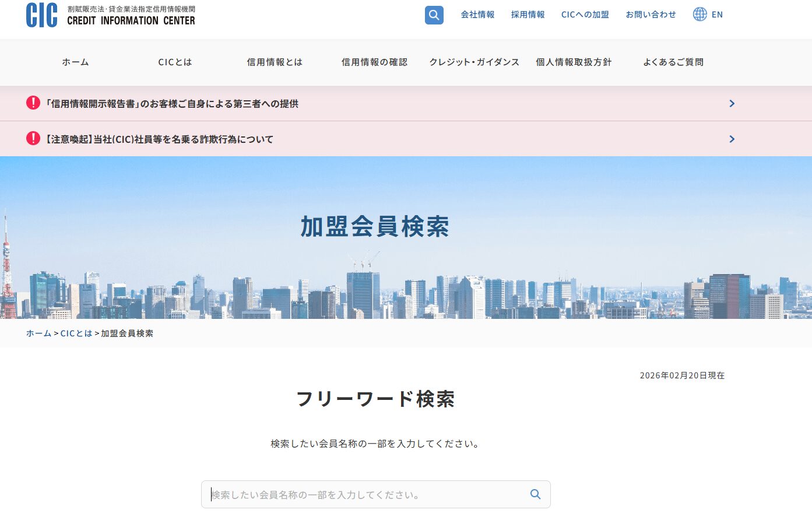Open クレジット・ガイダンス menu item

click(x=474, y=62)
